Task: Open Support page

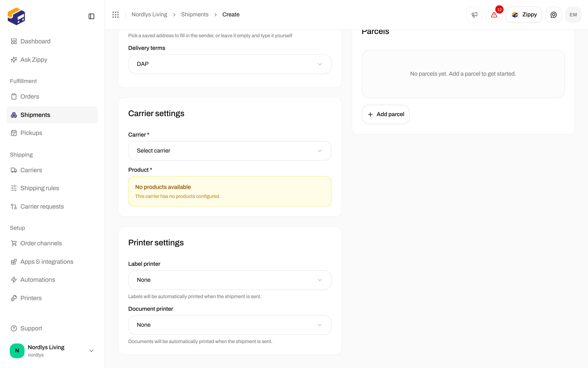Action: (52, 328)
